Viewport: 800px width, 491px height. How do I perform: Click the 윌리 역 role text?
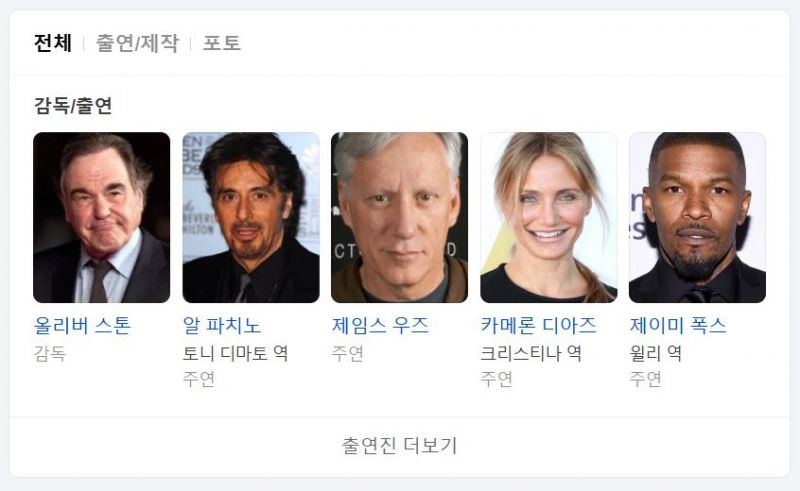(656, 353)
